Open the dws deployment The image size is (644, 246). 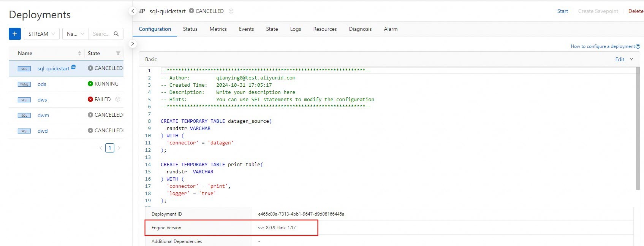coord(42,100)
